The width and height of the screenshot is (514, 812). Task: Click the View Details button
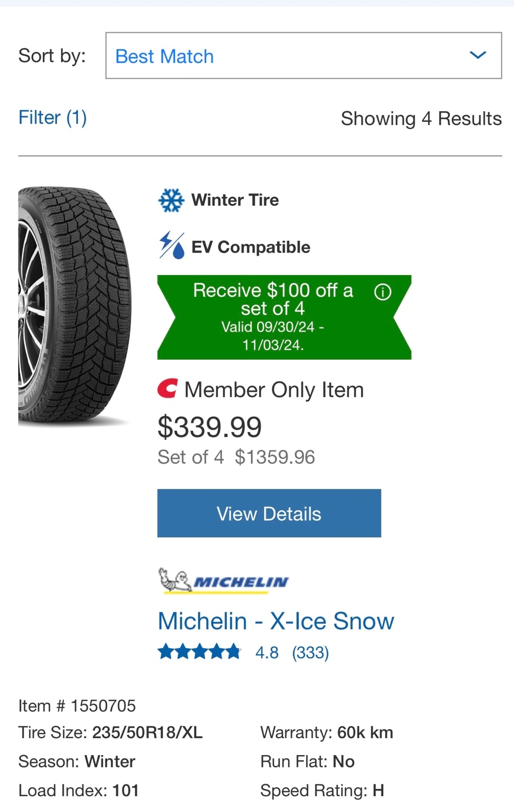(x=269, y=513)
